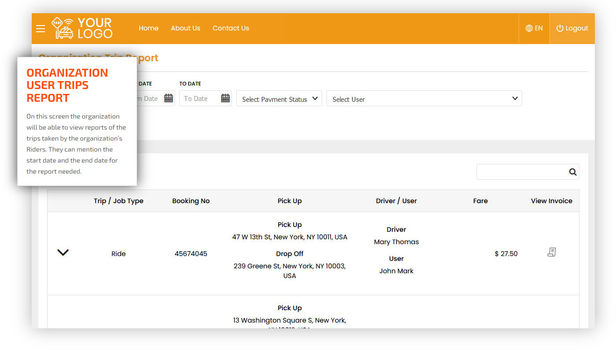Sort by the Fare column header

coord(480,201)
